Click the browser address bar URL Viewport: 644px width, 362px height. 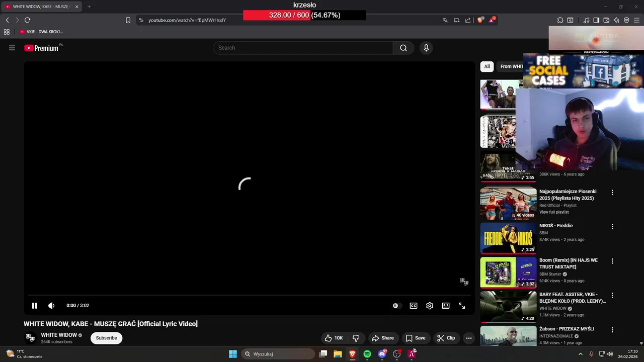[x=187, y=20]
